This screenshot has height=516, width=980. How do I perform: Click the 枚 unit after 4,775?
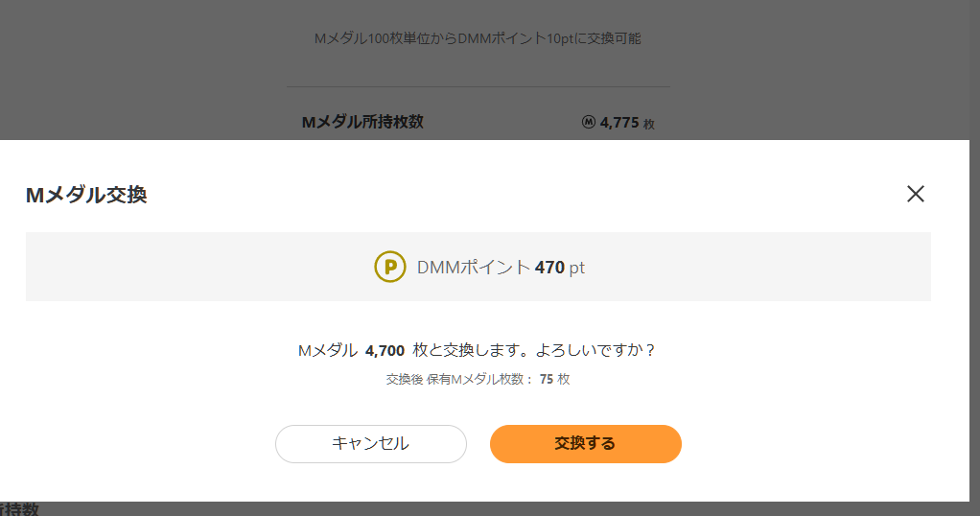pos(649,124)
